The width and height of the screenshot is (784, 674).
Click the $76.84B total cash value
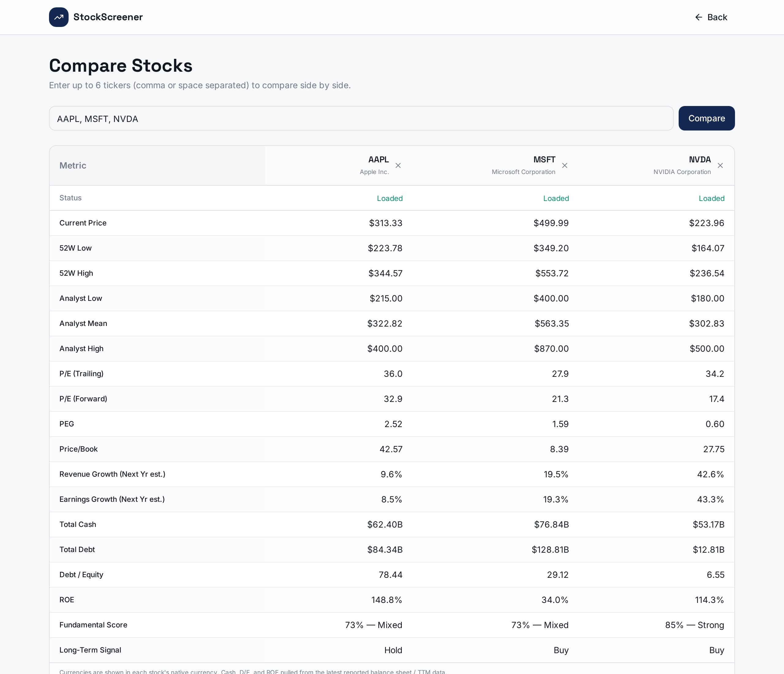pos(551,524)
